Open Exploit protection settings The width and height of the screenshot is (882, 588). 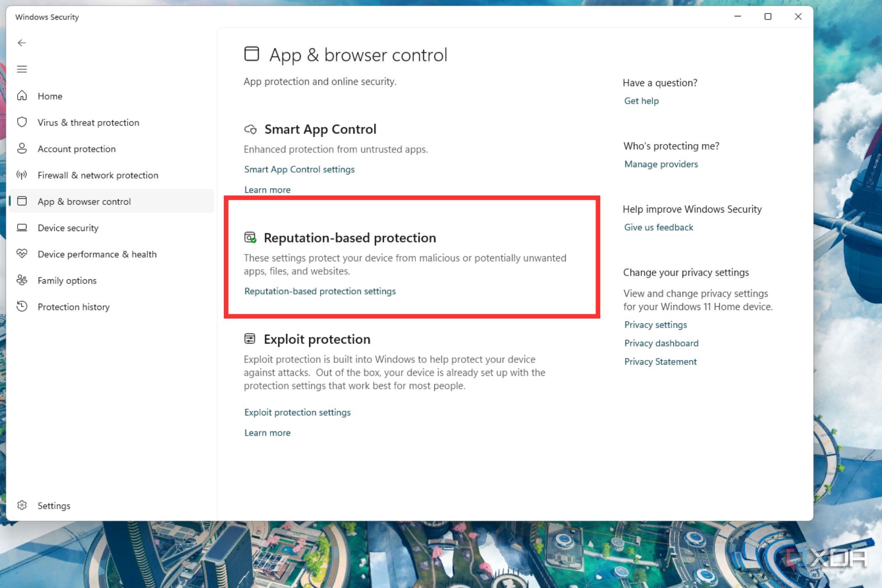point(297,412)
